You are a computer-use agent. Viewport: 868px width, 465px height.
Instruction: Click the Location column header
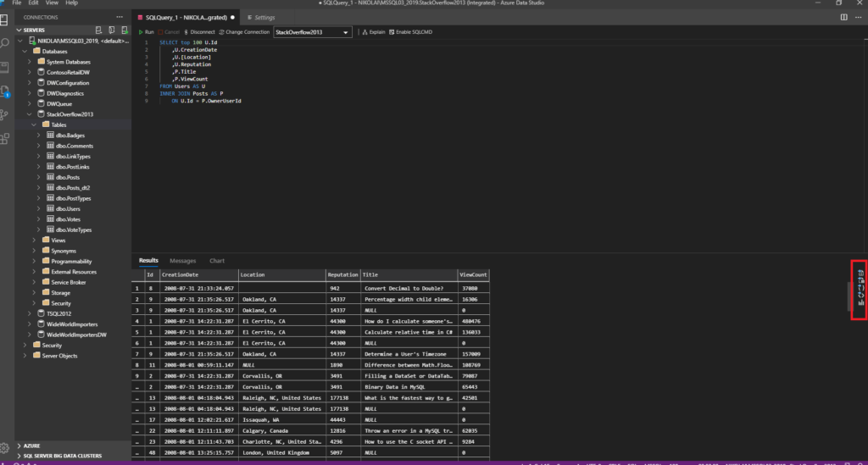point(281,274)
